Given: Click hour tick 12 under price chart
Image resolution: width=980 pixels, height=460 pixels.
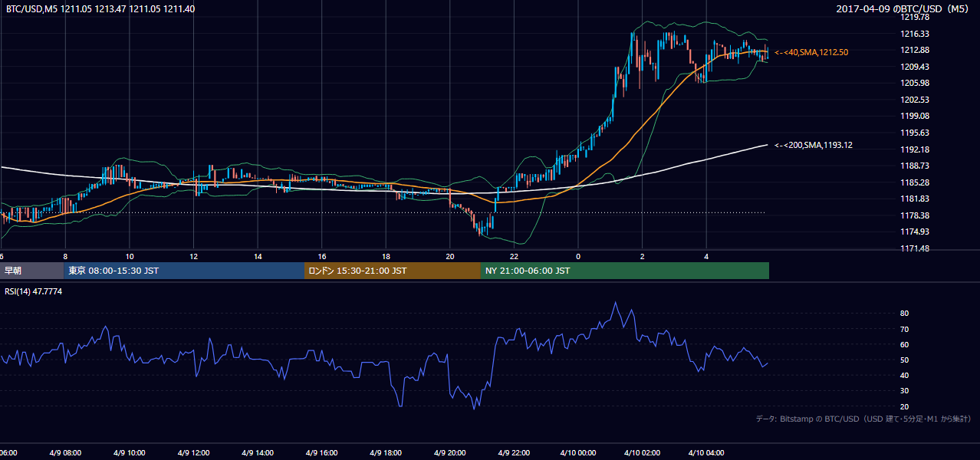Looking at the screenshot, I should [193, 256].
